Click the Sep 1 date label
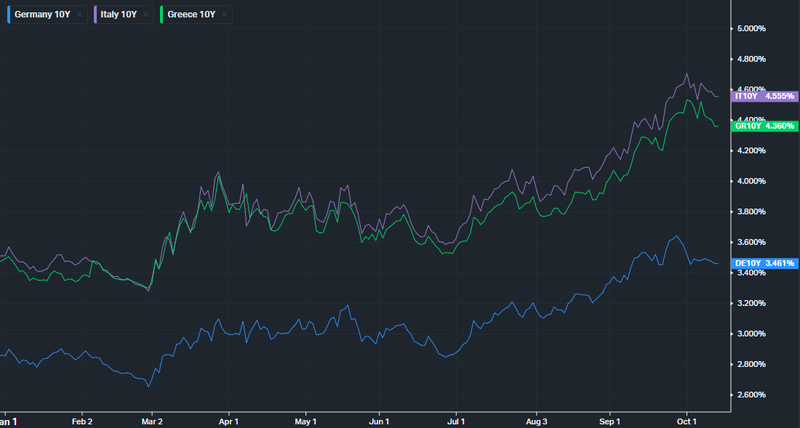This screenshot has height=428, width=800. [610, 421]
